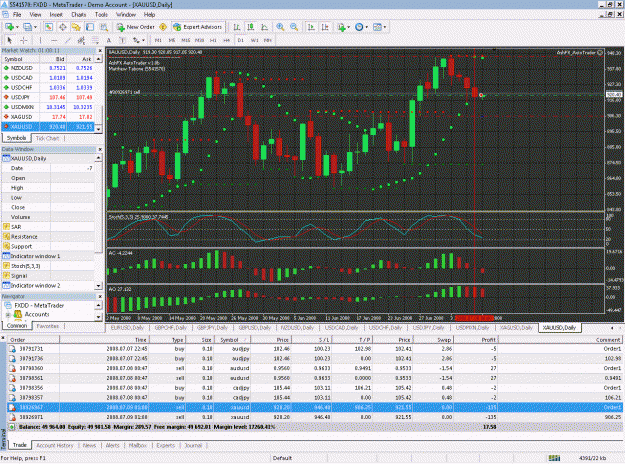Click Data Window scroll down arrow
Image resolution: width=625 pixels, height=464 pixels.
pos(98,285)
